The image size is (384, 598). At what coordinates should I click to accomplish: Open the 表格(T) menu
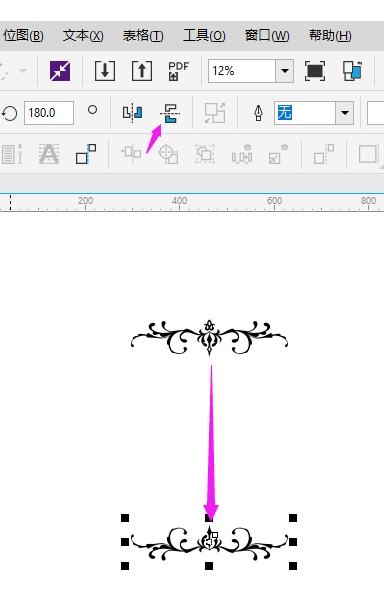[x=143, y=35]
